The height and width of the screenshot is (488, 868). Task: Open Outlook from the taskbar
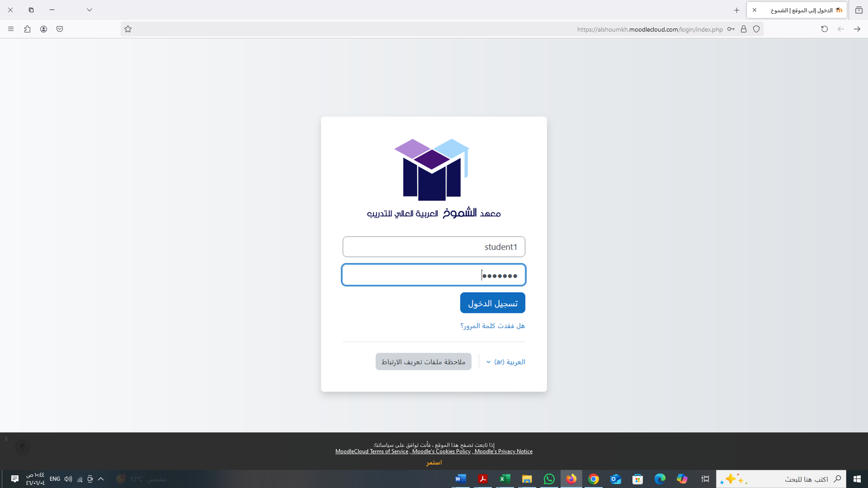coord(616,479)
